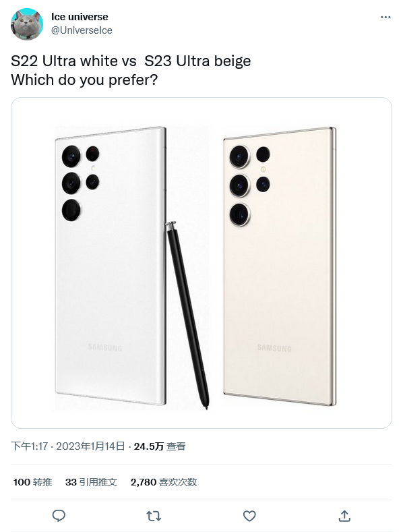Click the beige S23 Ultra phone
Image resolution: width=403 pixels, height=532 pixels.
[280, 266]
